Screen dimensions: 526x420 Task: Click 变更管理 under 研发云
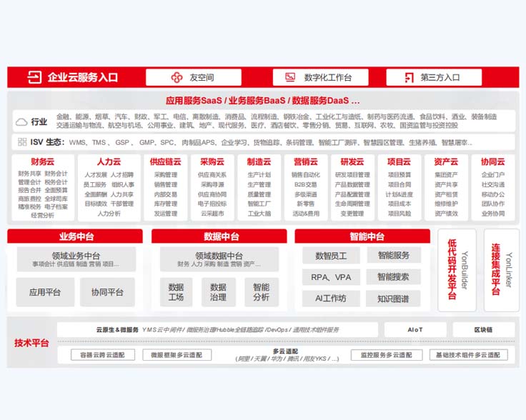pos(352,214)
